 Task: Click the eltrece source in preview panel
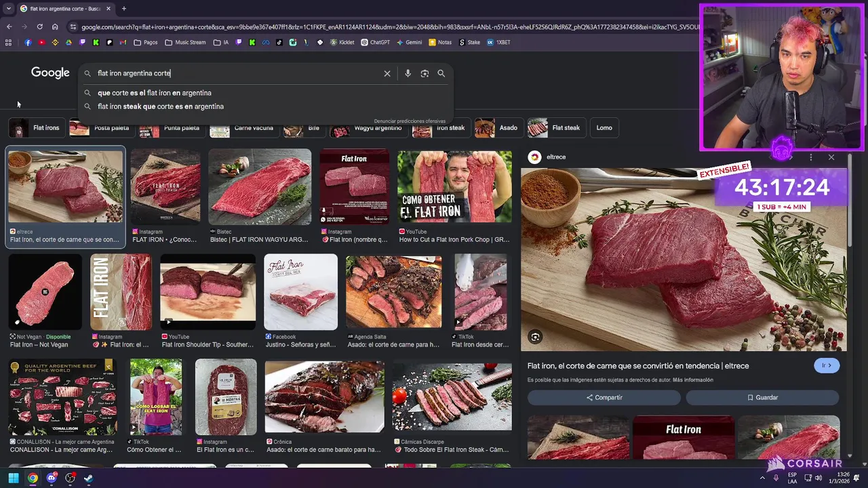coord(548,157)
